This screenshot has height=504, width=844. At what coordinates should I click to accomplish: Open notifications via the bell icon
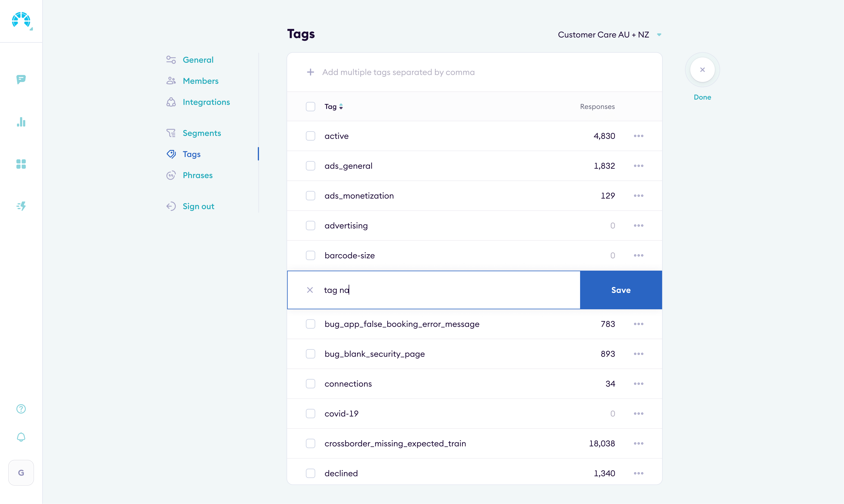[x=21, y=437]
